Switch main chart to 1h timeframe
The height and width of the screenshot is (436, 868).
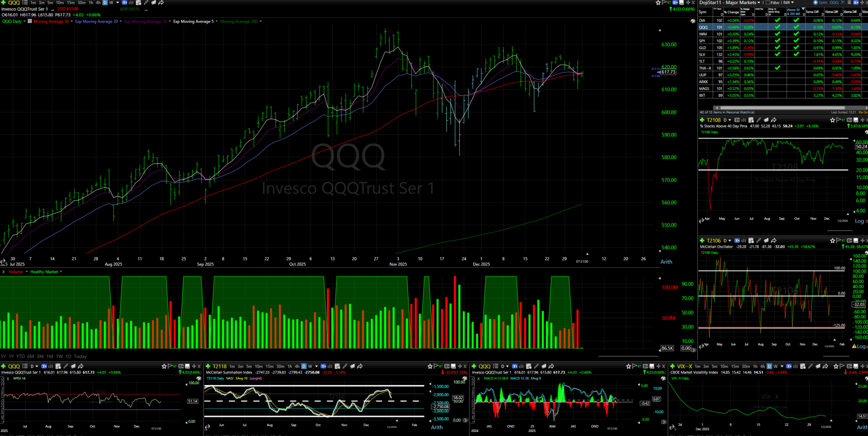(91, 3)
